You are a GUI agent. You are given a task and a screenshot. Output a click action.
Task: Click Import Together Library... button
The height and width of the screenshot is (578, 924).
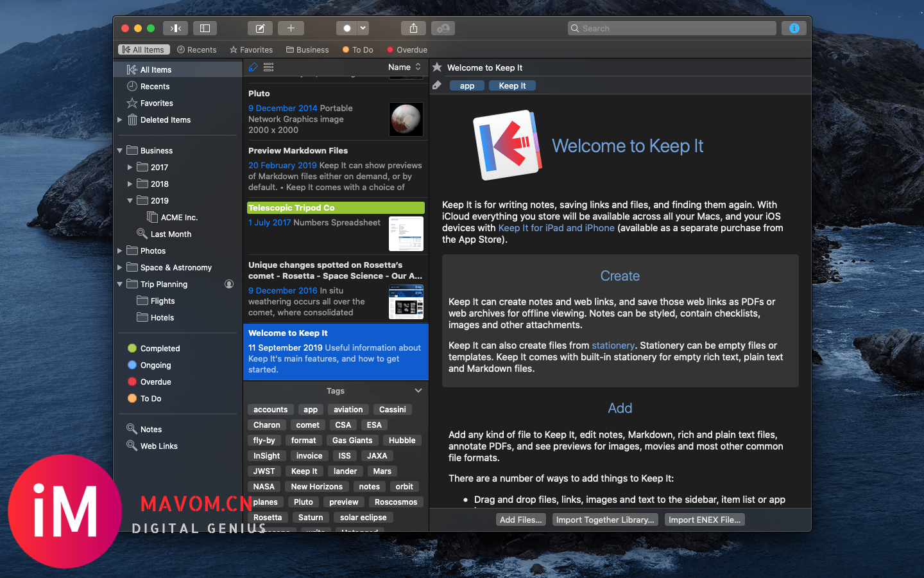point(605,520)
